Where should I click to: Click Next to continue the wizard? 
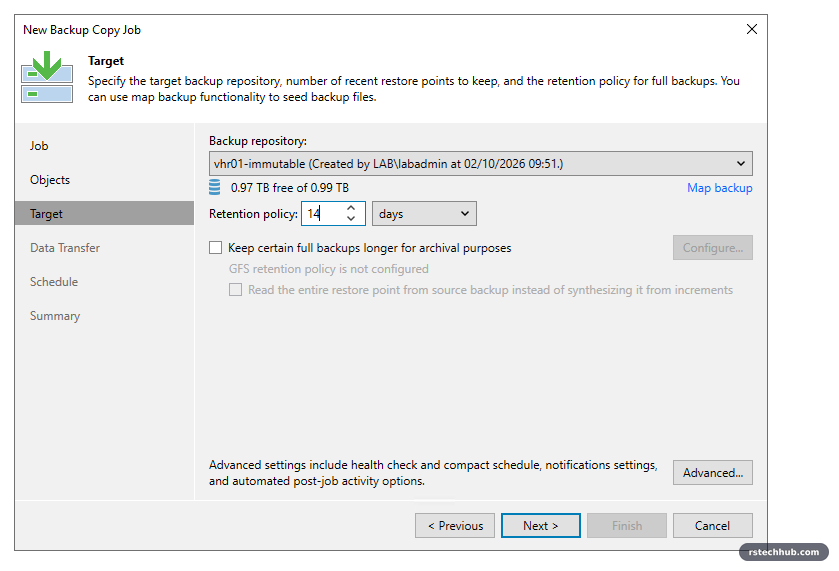pos(540,526)
